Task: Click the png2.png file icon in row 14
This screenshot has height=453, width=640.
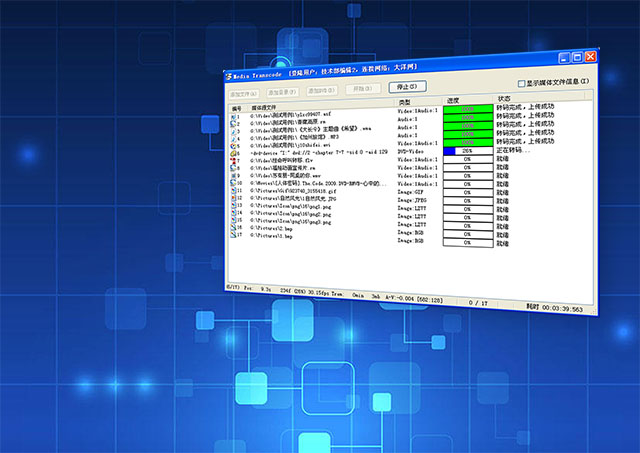Action: 233,212
